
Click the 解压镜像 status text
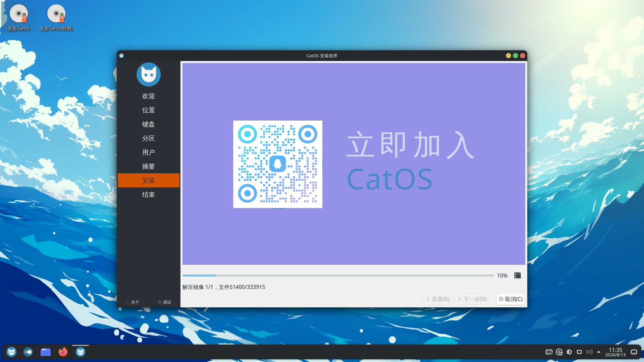[x=224, y=287]
